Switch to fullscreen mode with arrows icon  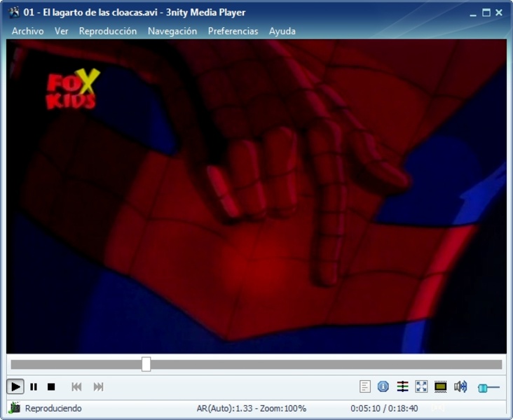pyautogui.click(x=421, y=386)
